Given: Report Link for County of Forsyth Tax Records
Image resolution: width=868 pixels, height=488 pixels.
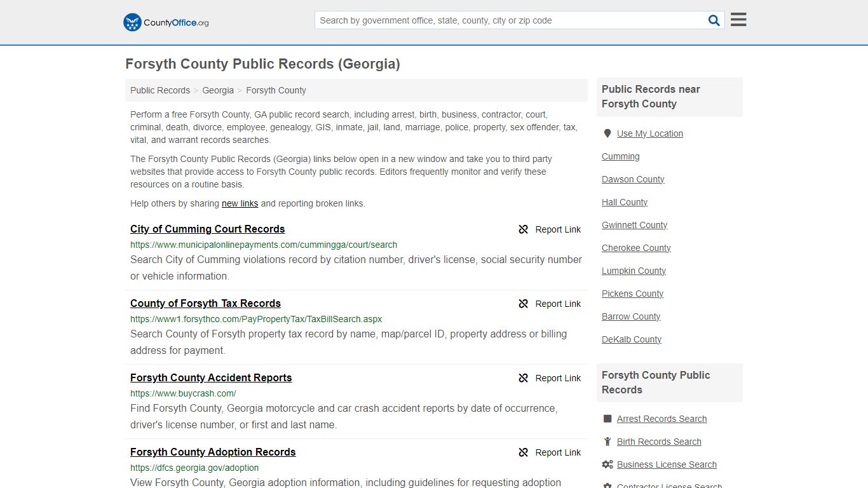Looking at the screenshot, I should (558, 304).
